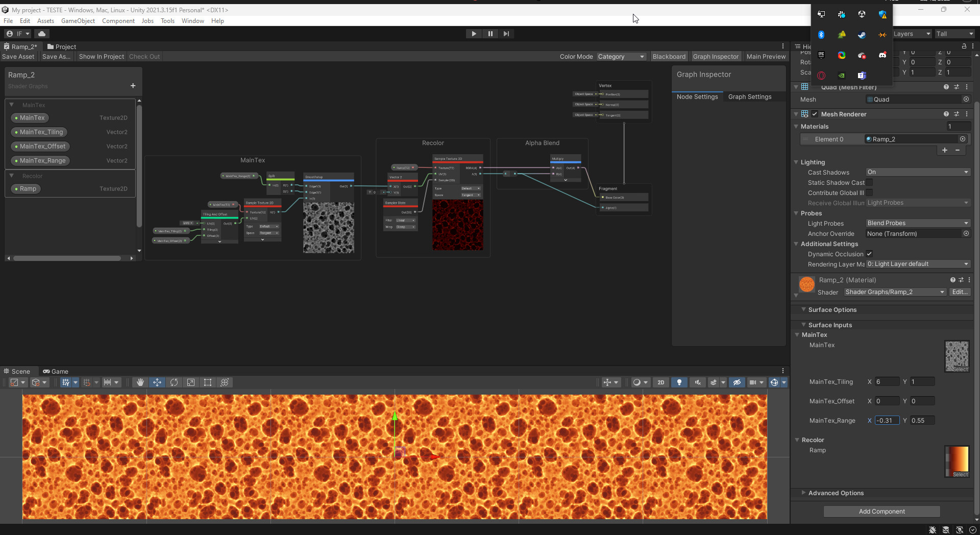Switch to the Graph Settings tab
Screen dimensions: 980x535
coord(750,96)
